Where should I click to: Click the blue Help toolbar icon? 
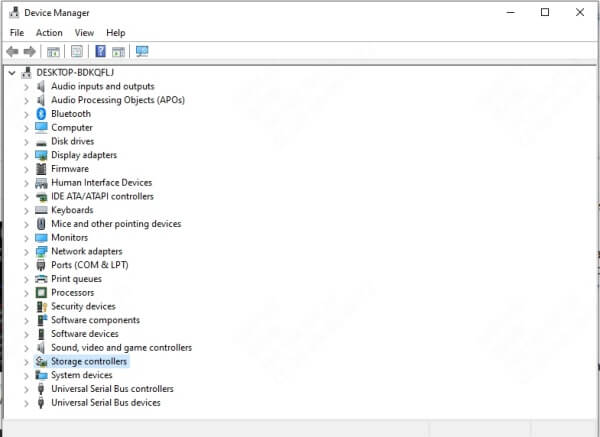coord(100,51)
